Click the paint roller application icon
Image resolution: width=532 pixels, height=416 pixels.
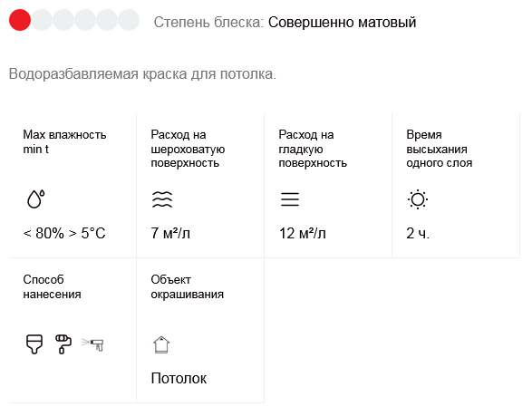pos(63,344)
